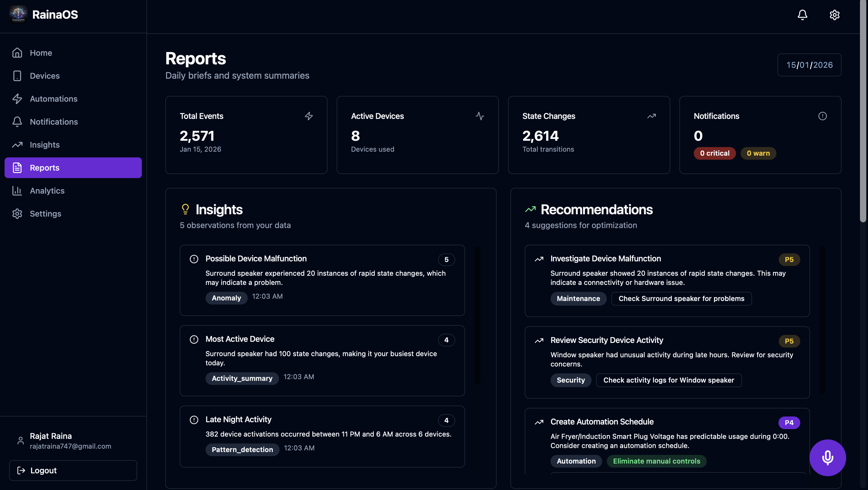Viewport: 868px width, 490px height.
Task: Activate the voice assistant microphone button
Action: pos(828,458)
